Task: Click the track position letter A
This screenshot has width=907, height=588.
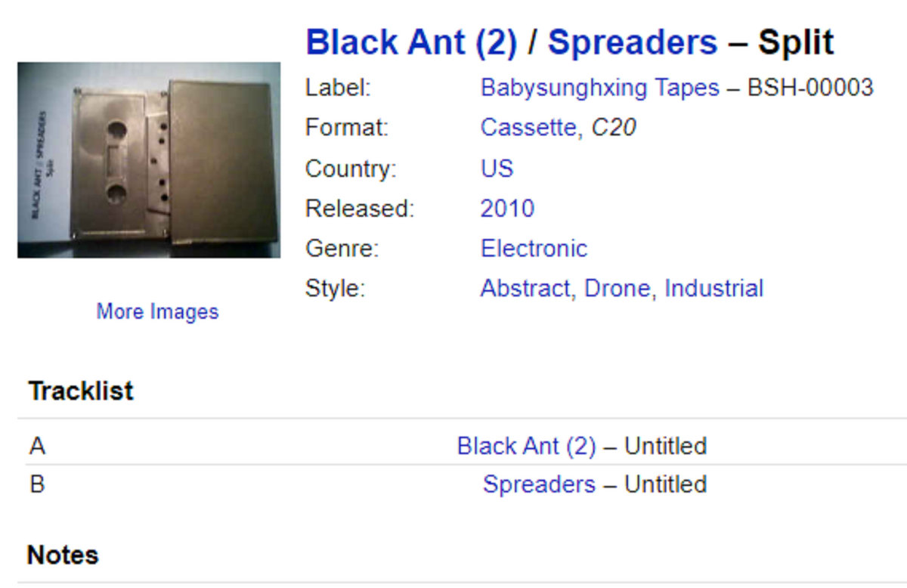Action: pyautogui.click(x=37, y=446)
